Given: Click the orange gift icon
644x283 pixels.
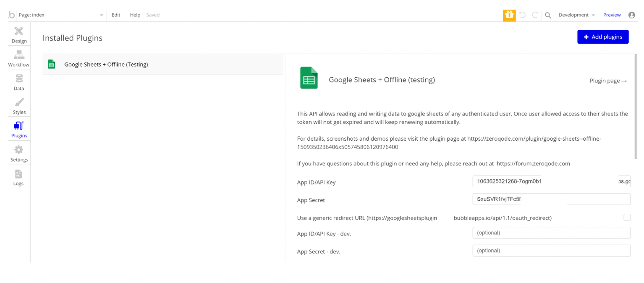Looking at the screenshot, I should click(x=509, y=15).
